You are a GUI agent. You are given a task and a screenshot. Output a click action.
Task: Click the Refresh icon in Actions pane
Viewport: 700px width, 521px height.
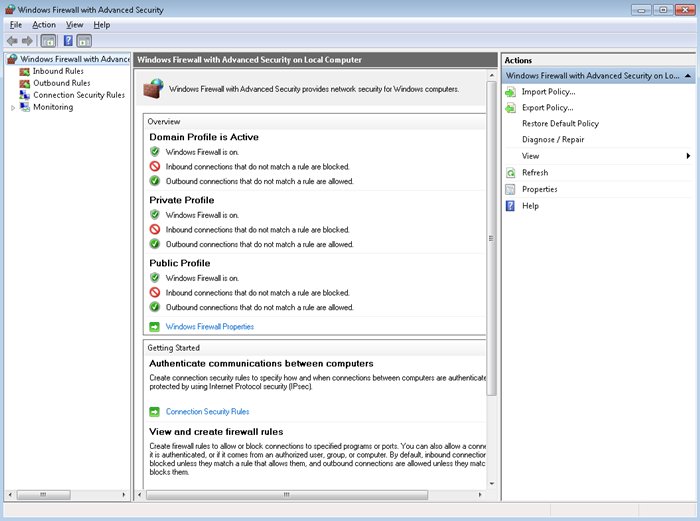click(510, 173)
